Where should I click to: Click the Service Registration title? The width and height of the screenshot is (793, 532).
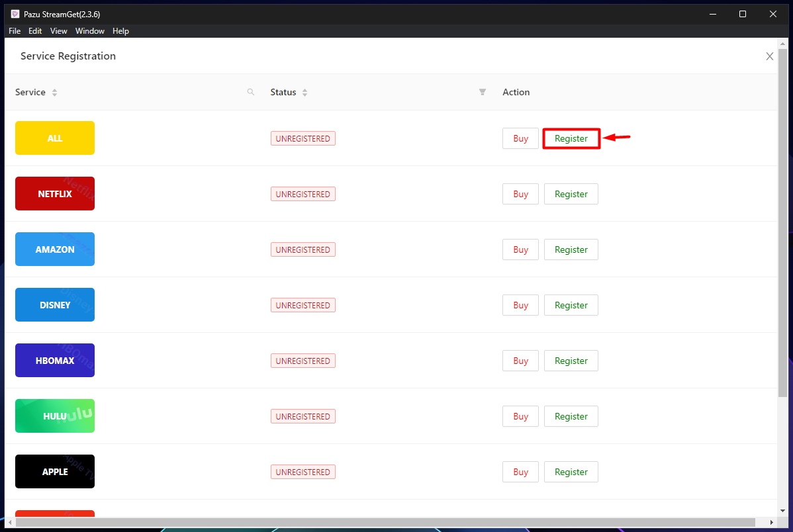point(68,56)
